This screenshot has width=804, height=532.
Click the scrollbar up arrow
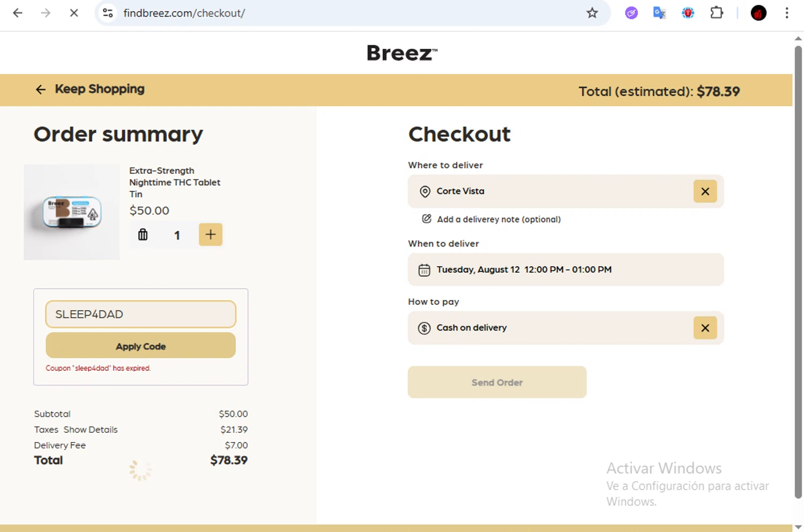point(798,38)
